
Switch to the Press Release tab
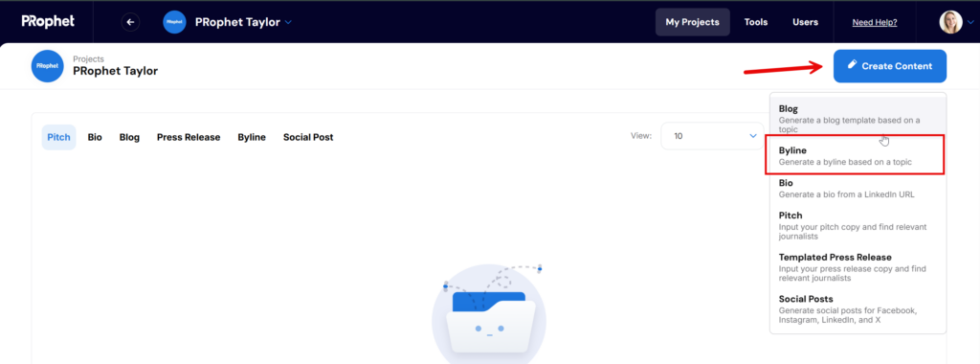189,137
